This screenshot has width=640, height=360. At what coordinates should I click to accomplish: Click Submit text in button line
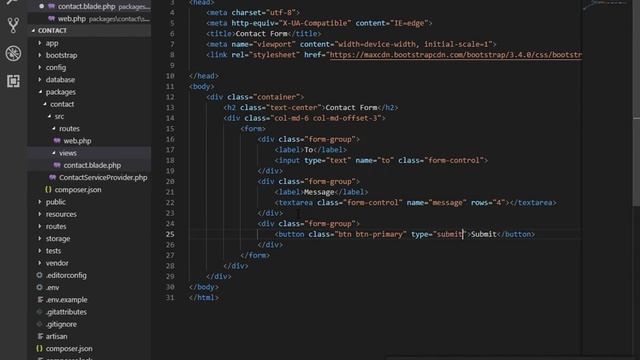pos(484,234)
